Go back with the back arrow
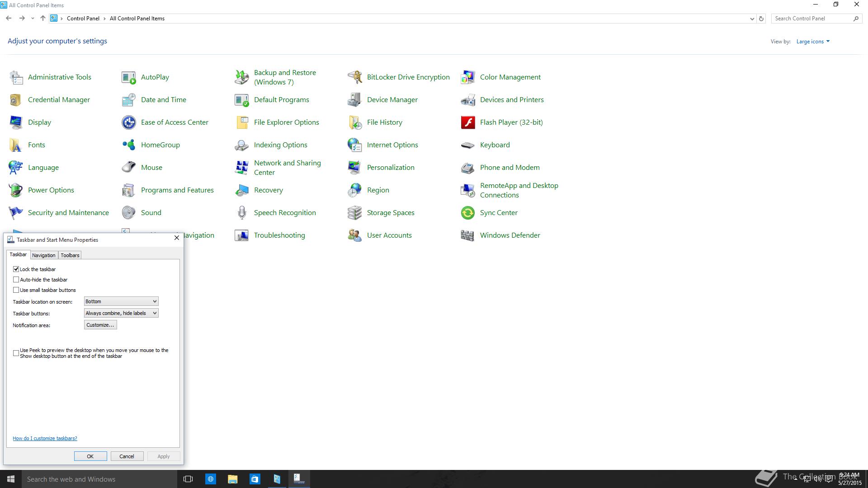Viewport: 868px width, 488px height. [9, 19]
